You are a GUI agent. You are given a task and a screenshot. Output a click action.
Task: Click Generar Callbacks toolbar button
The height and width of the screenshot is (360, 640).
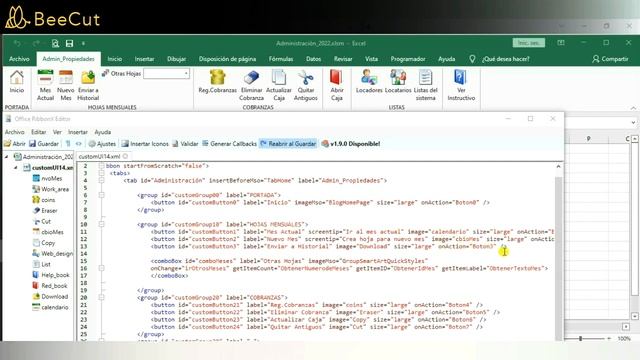229,144
